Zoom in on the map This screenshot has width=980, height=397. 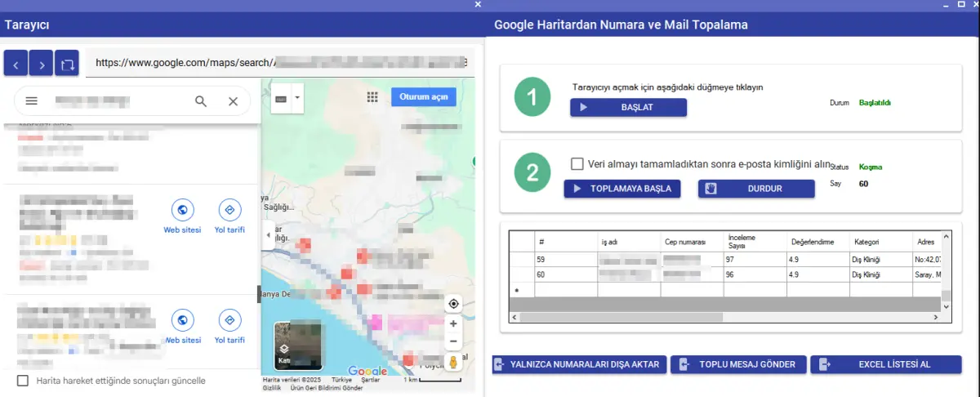453,323
